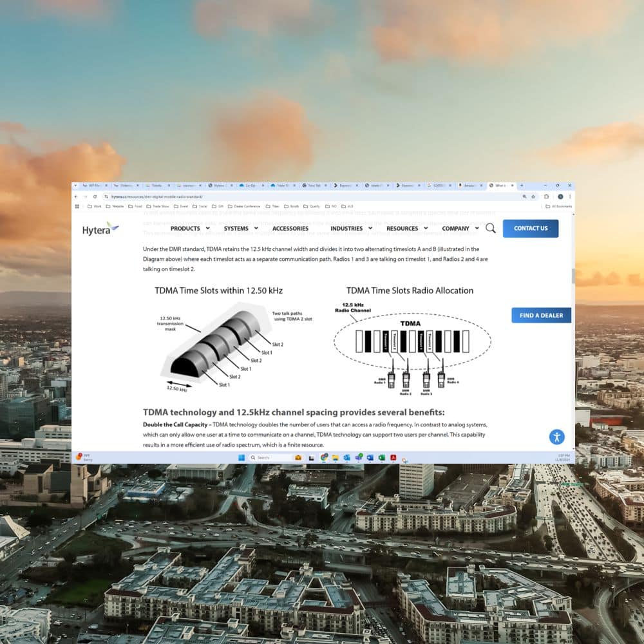Open Excel from the taskbar
The image size is (644, 644).
tap(381, 457)
